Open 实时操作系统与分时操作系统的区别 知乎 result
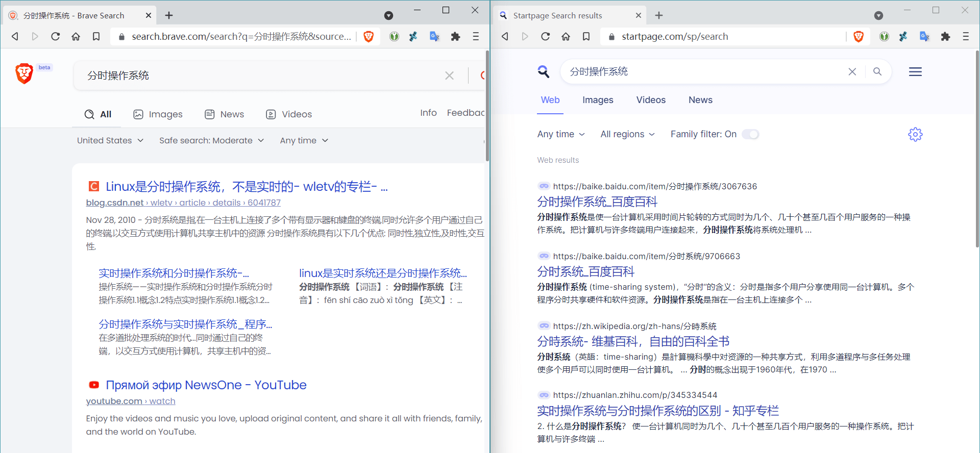The width and height of the screenshot is (980, 453). coord(658,411)
